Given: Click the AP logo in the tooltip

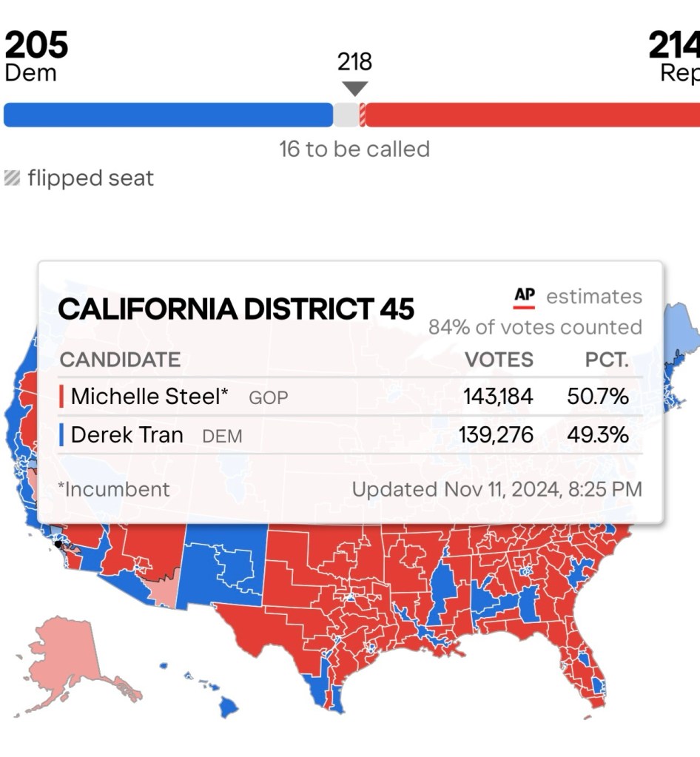Looking at the screenshot, I should pyautogui.click(x=525, y=297).
